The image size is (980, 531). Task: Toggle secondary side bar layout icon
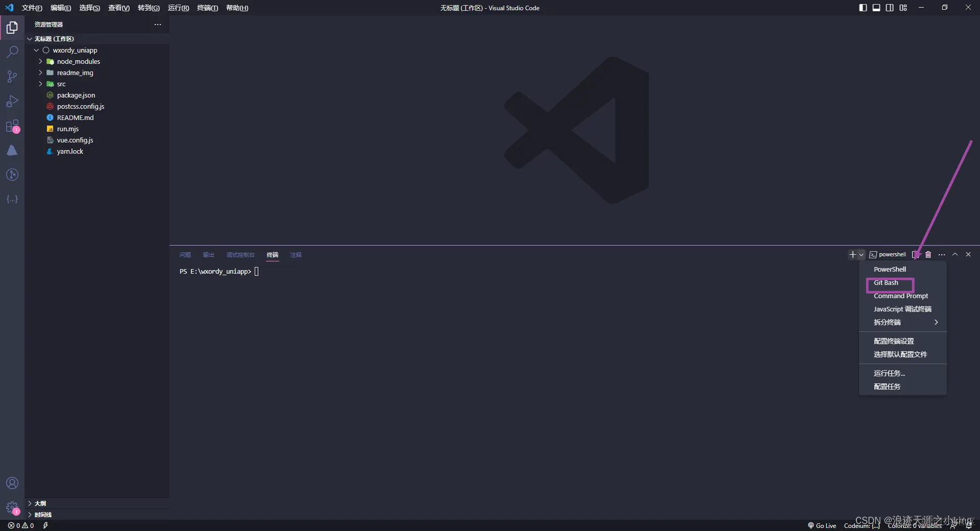pyautogui.click(x=890, y=8)
